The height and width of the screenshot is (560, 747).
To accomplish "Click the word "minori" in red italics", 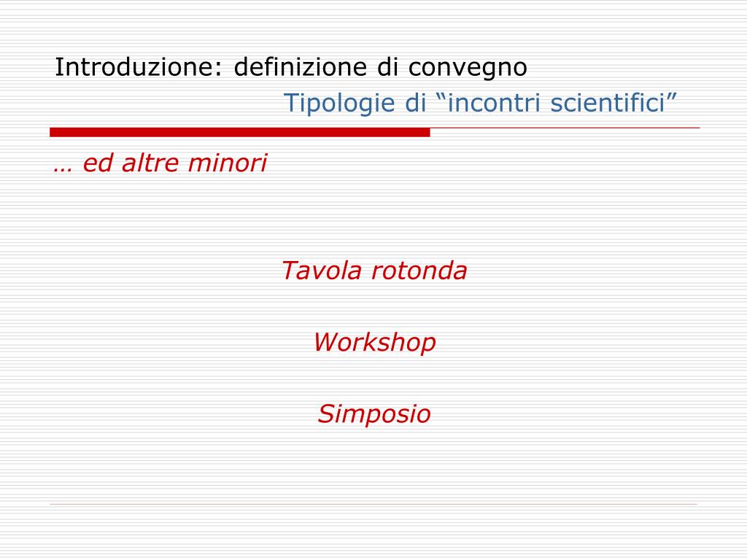I will pyautogui.click(x=228, y=163).
